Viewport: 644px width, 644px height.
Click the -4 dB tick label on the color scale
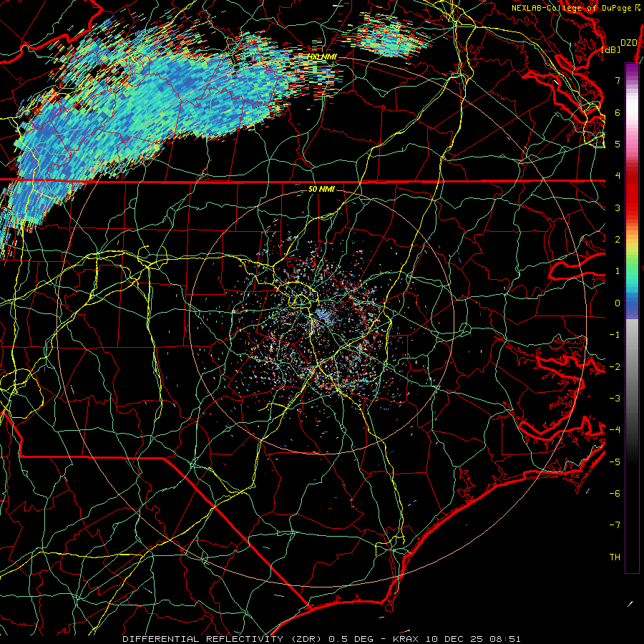(615, 429)
